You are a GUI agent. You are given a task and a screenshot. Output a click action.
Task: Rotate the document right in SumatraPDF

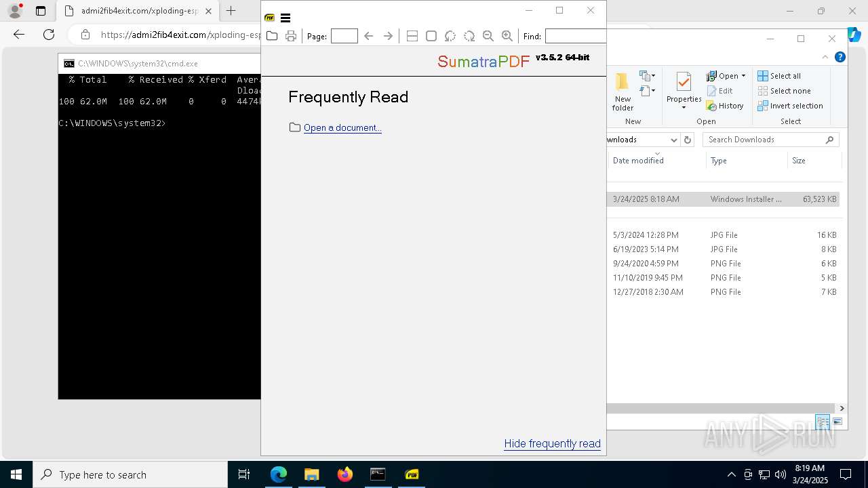(x=469, y=36)
